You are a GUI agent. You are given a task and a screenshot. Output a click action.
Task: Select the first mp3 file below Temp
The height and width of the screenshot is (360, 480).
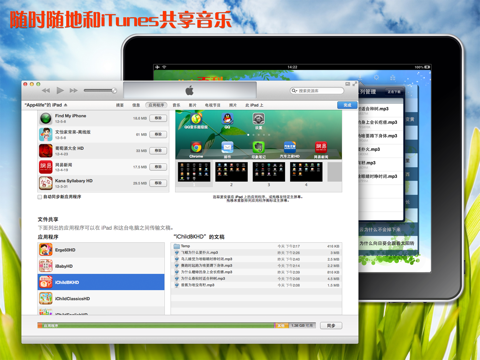(x=256, y=253)
